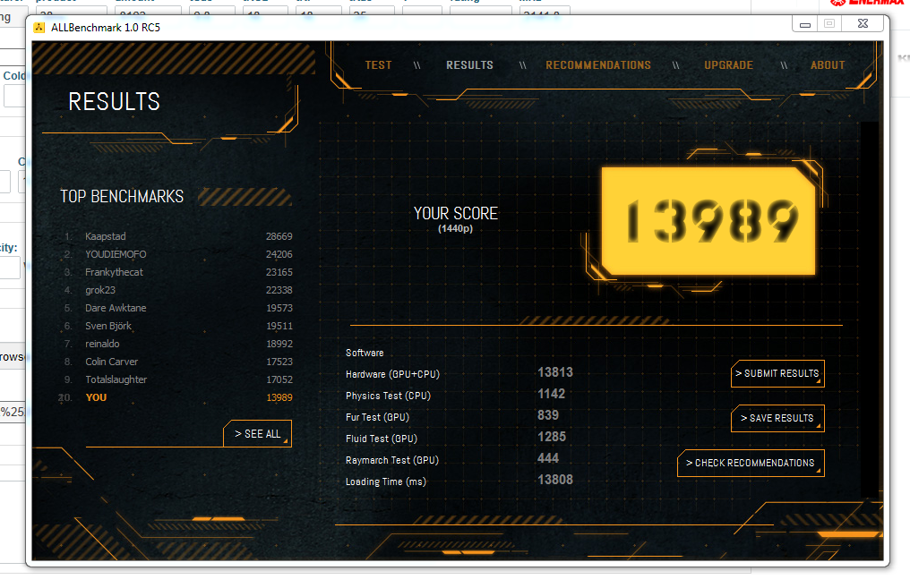
Task: Select the Dare Awktane benchmark entry
Action: 178,309
